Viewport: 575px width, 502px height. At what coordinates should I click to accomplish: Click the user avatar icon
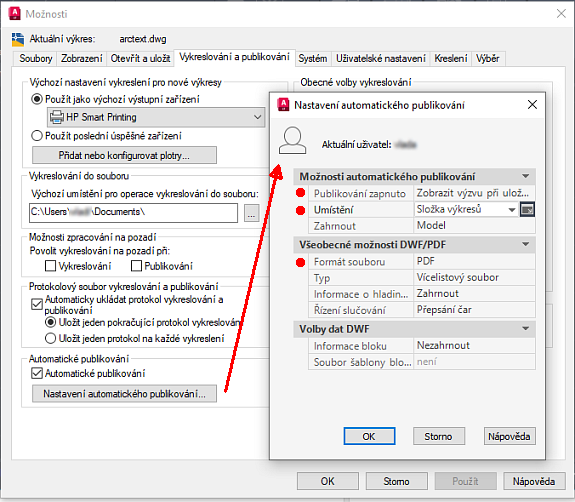tap(292, 140)
